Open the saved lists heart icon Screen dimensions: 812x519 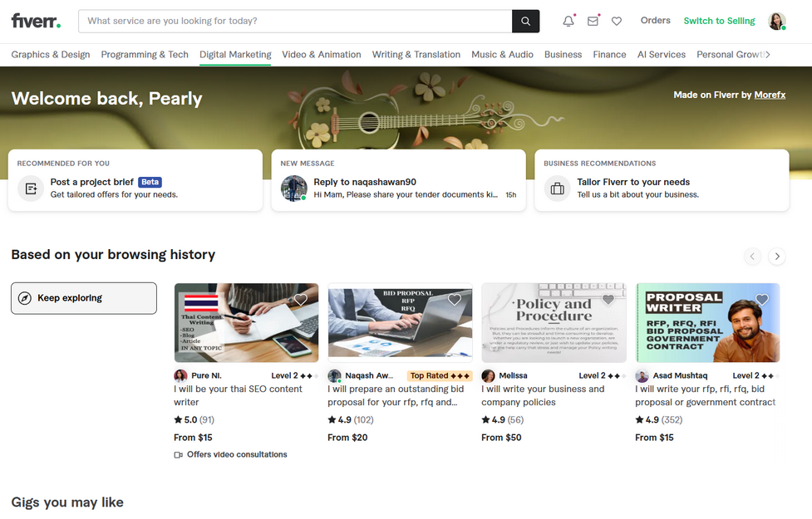pyautogui.click(x=616, y=22)
